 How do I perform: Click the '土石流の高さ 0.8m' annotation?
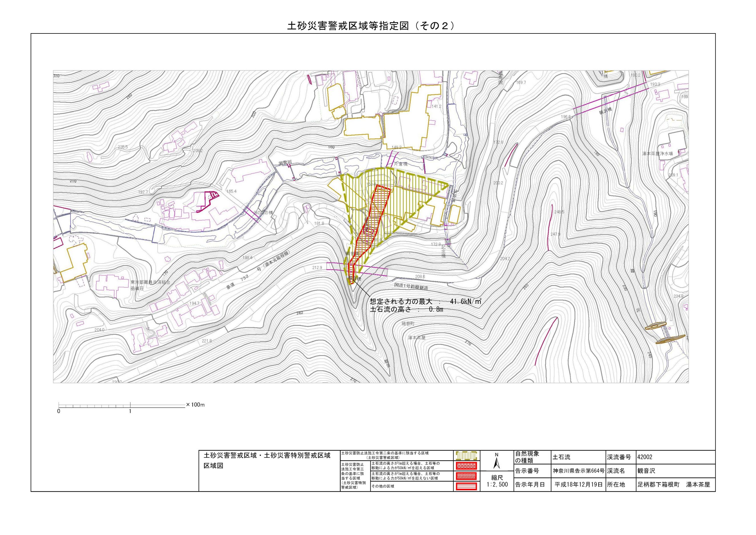(x=407, y=310)
